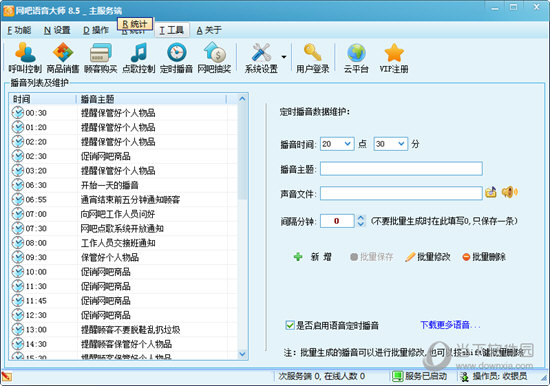The height and width of the screenshot is (386, 550).
Task: Select the clock icon for 08:00 row
Action: pos(18,243)
